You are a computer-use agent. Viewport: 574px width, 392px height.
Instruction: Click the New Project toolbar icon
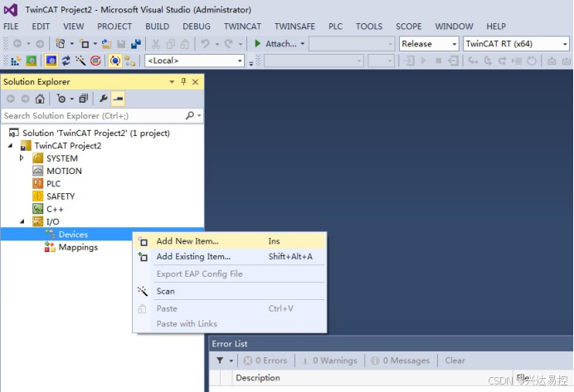60,44
